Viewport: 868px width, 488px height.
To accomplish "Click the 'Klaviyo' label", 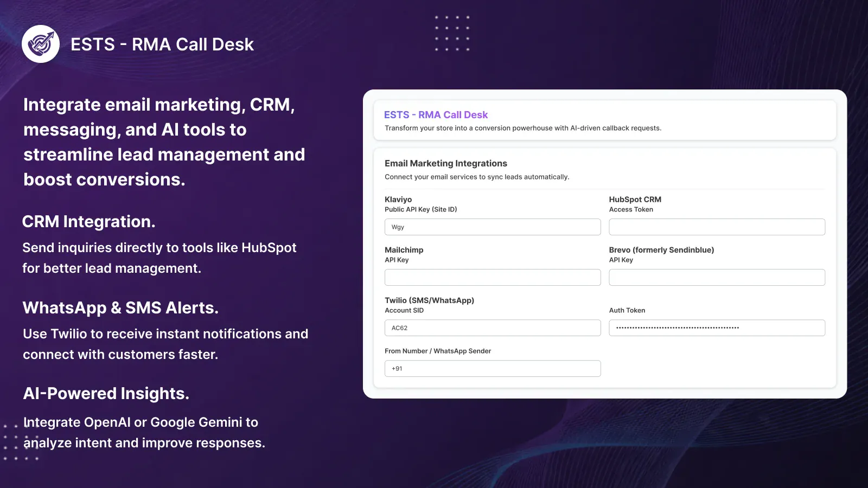I will [398, 200].
